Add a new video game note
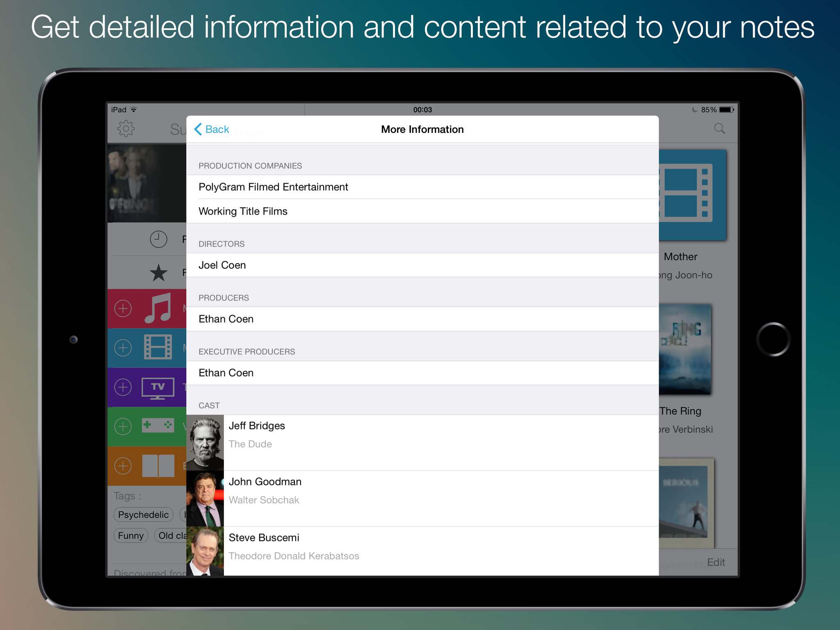This screenshot has width=840, height=630. [x=123, y=427]
